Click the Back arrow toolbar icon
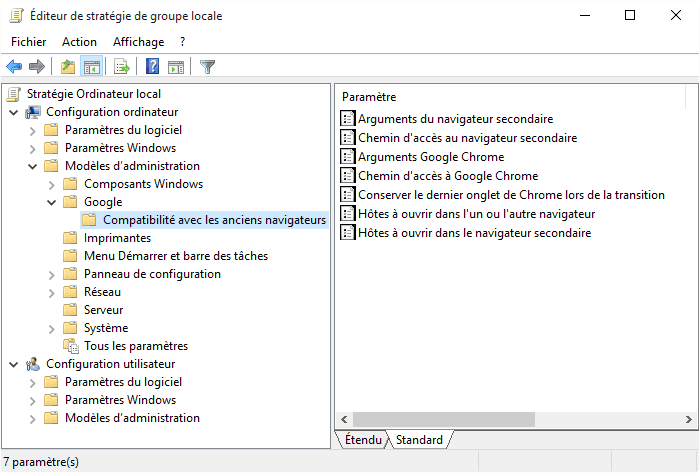Viewport: 700px width, 473px height. pos(14,67)
